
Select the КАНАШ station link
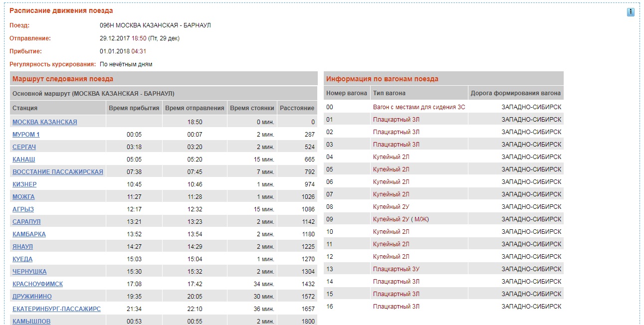click(23, 160)
